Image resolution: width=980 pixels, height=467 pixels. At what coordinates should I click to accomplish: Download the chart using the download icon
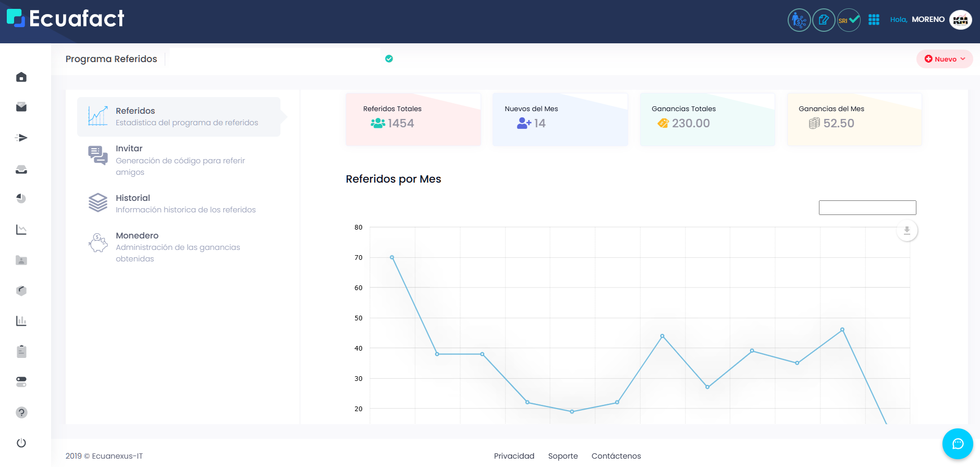click(907, 231)
